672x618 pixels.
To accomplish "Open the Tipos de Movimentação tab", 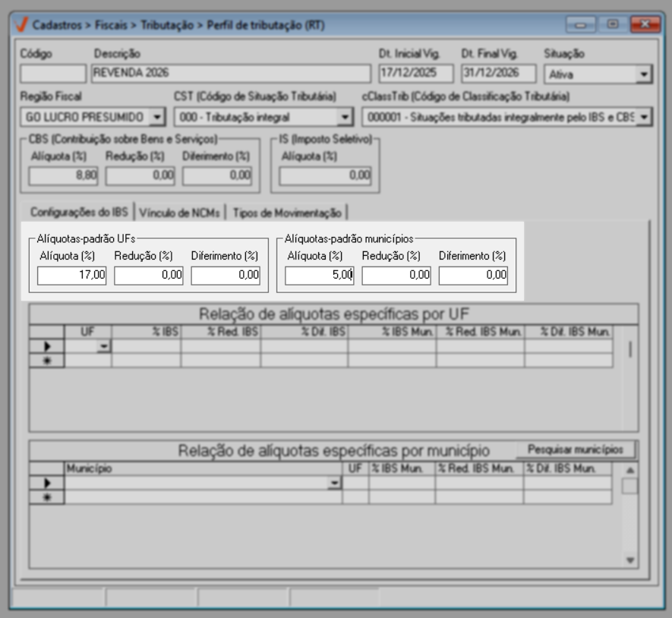I will (x=287, y=213).
